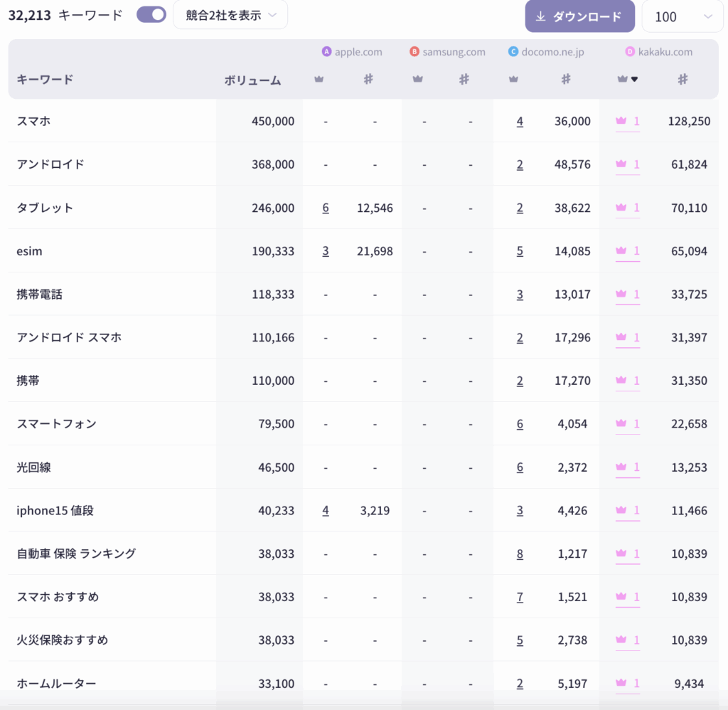
Task: Open docomo rank 4 link for スマホ
Action: pos(520,122)
